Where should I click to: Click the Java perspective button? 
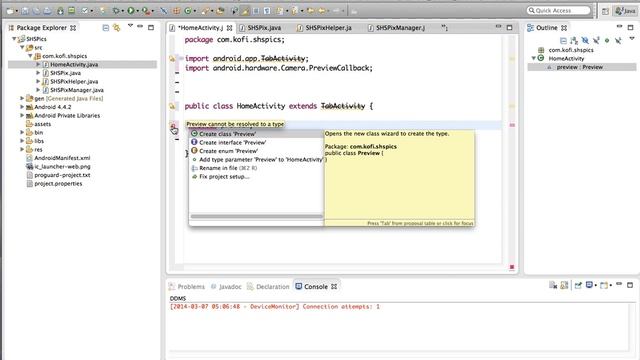(625, 11)
